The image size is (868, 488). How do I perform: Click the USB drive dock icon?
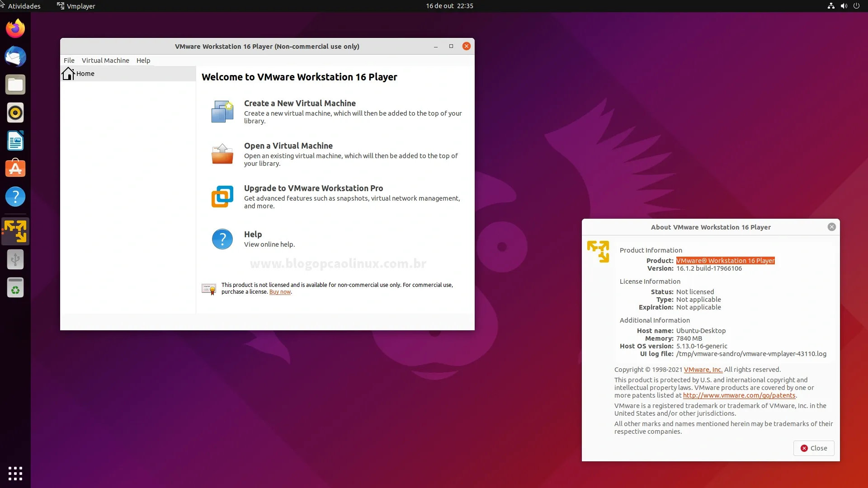(15, 259)
